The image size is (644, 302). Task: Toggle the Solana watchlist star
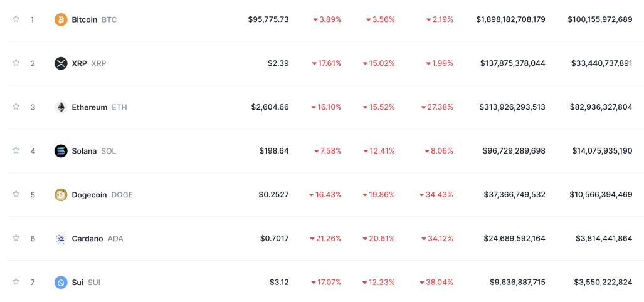tap(16, 150)
